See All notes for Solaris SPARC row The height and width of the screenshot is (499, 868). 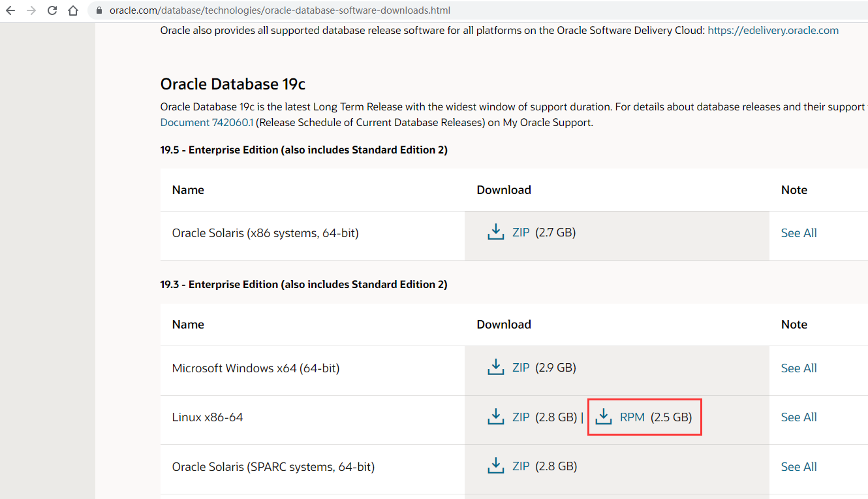click(799, 467)
